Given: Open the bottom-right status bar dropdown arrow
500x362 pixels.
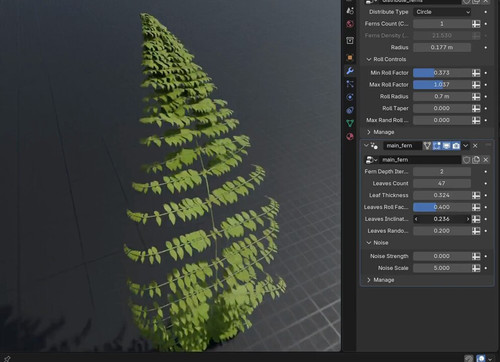Looking at the screenshot, I should (x=490, y=358).
